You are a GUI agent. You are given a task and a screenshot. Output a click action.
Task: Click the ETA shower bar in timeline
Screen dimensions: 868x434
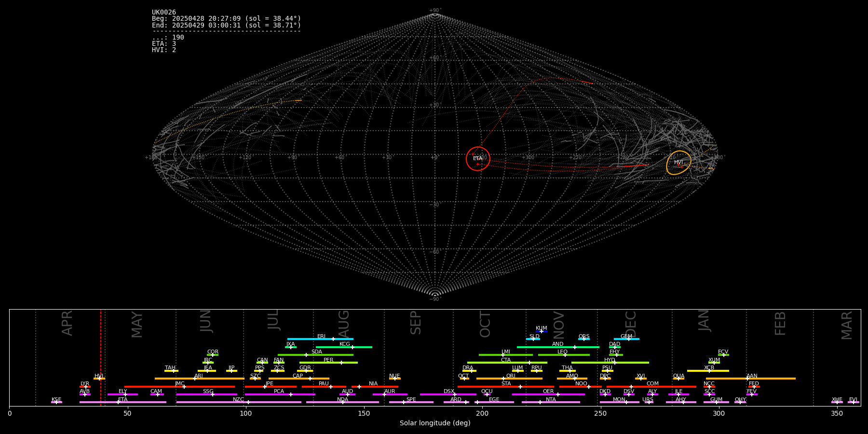(x=123, y=402)
